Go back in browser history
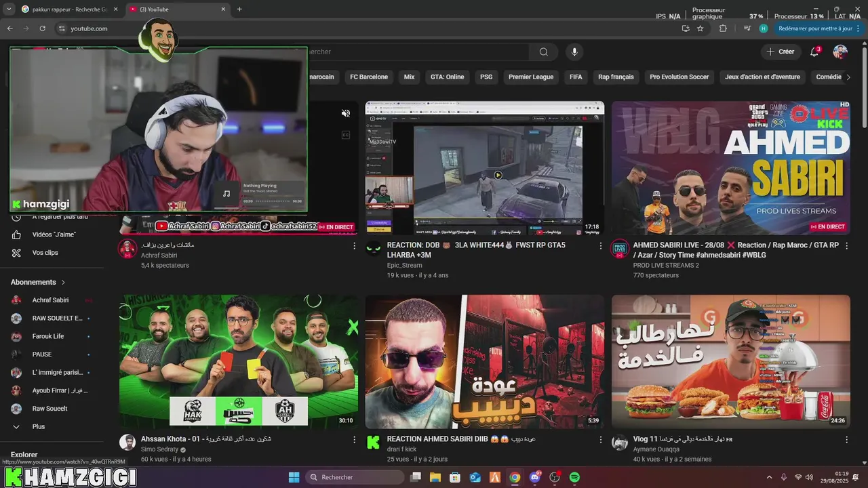This screenshot has width=868, height=488. 9,28
